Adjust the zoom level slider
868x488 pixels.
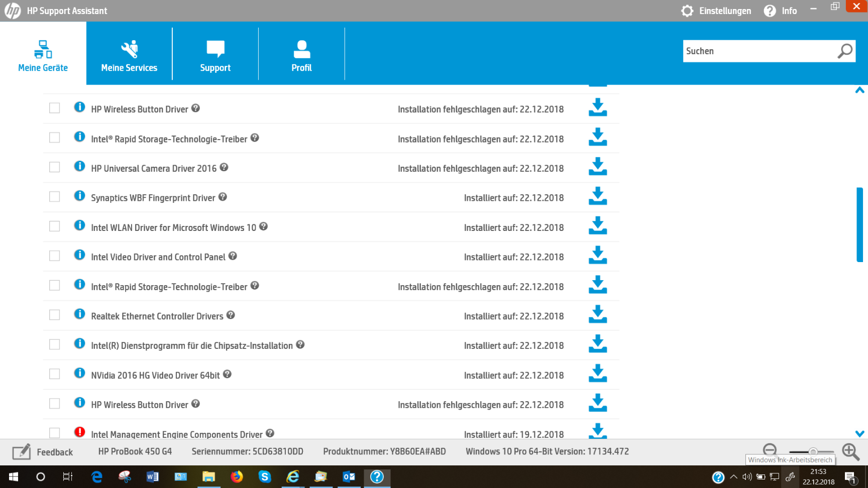[x=813, y=452]
